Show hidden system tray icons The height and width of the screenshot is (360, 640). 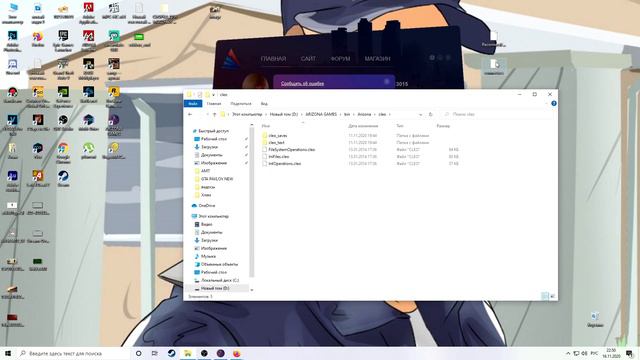pyautogui.click(x=568, y=353)
